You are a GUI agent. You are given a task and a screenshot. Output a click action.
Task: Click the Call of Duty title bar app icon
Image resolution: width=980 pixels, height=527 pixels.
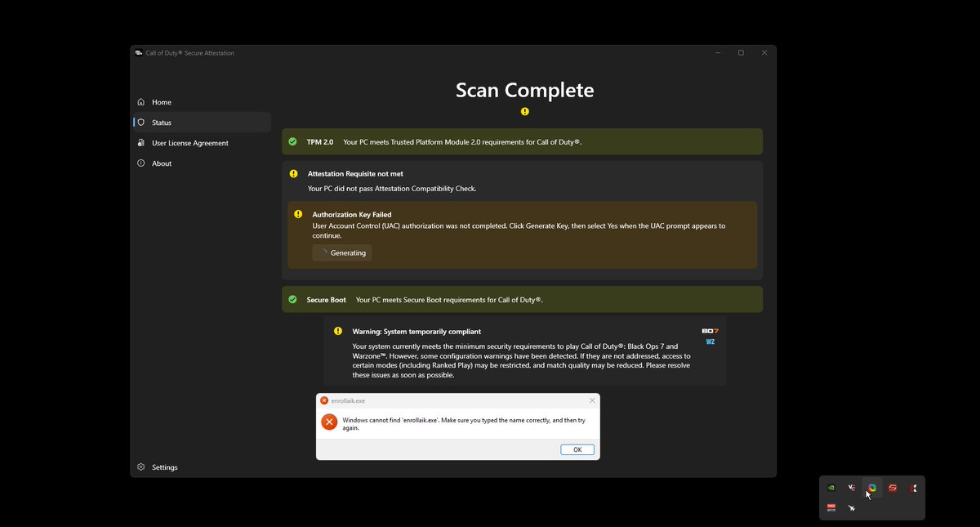click(x=139, y=53)
